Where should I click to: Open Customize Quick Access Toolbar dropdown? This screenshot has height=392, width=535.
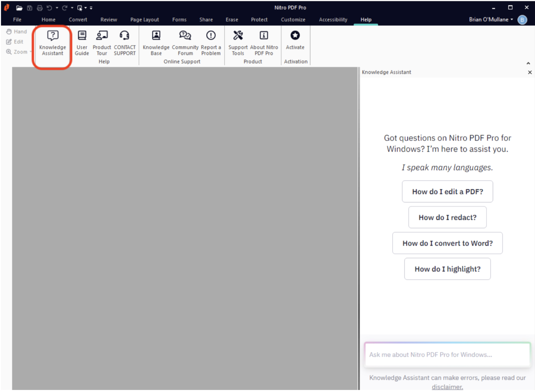click(x=91, y=8)
